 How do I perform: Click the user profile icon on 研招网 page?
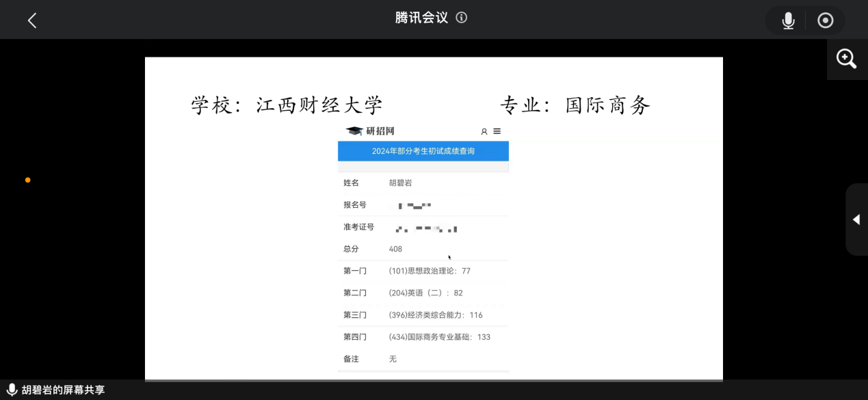[x=484, y=131]
